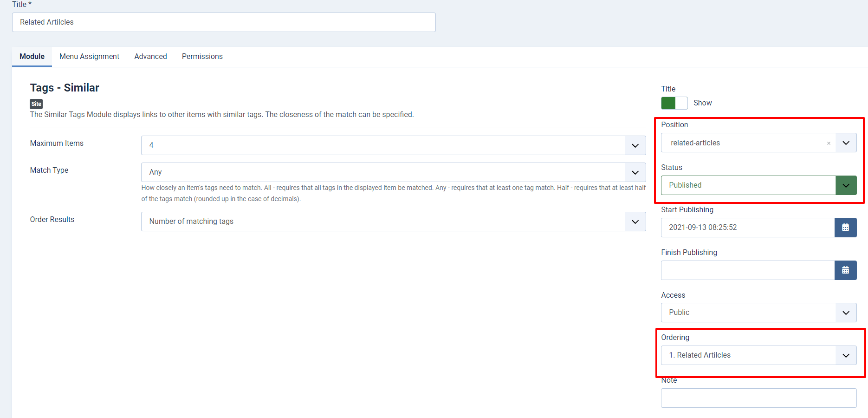
Task: Go to the Permissions tab
Action: click(x=202, y=57)
